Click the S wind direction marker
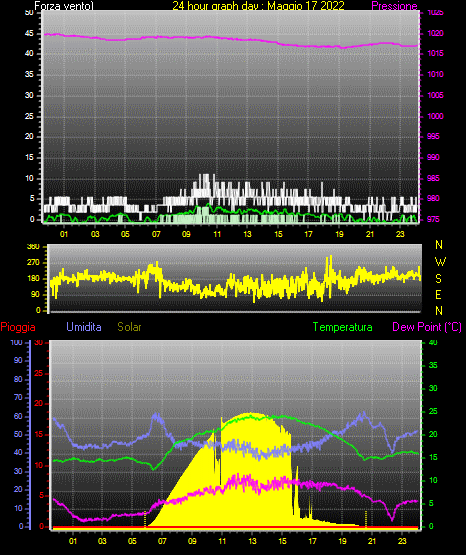The height and width of the screenshot is (555, 466). tap(438, 279)
